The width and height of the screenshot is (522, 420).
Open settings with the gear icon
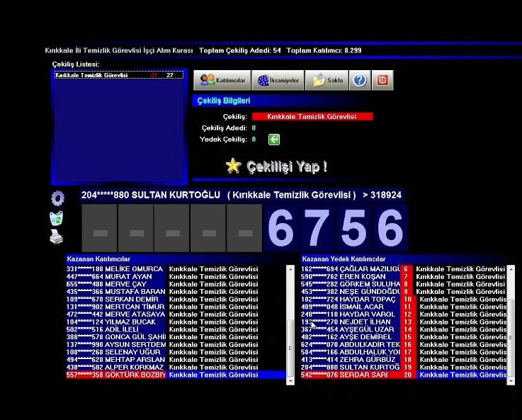(57, 198)
